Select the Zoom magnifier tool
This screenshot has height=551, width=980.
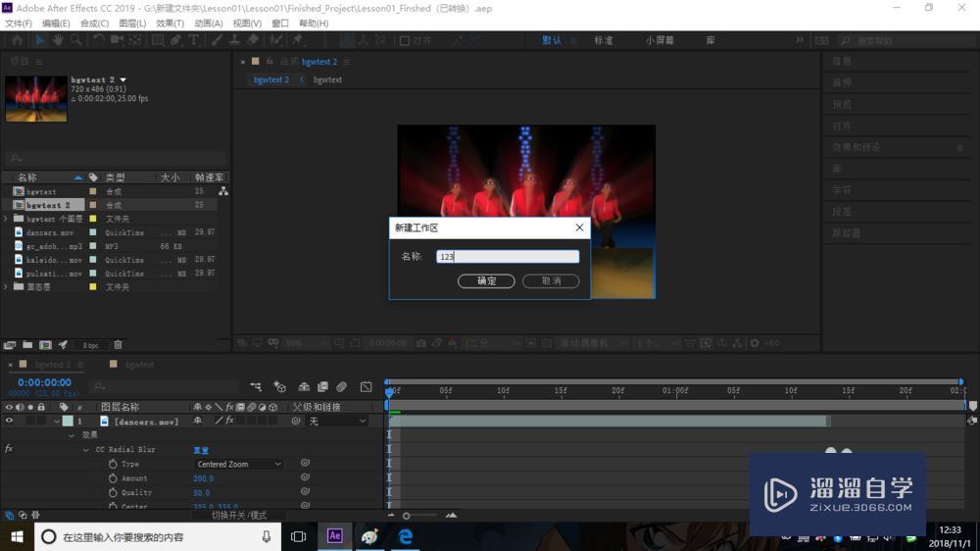[75, 40]
